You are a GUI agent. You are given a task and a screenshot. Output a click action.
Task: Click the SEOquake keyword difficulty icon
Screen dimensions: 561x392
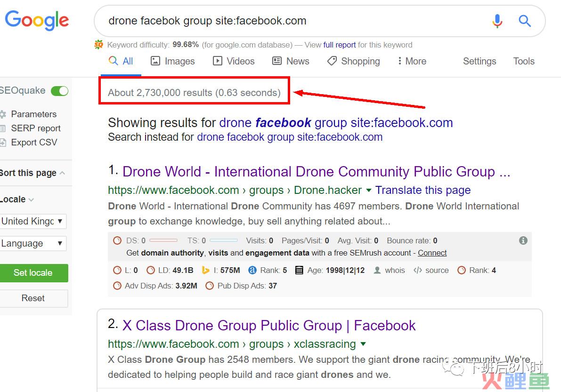pos(99,45)
